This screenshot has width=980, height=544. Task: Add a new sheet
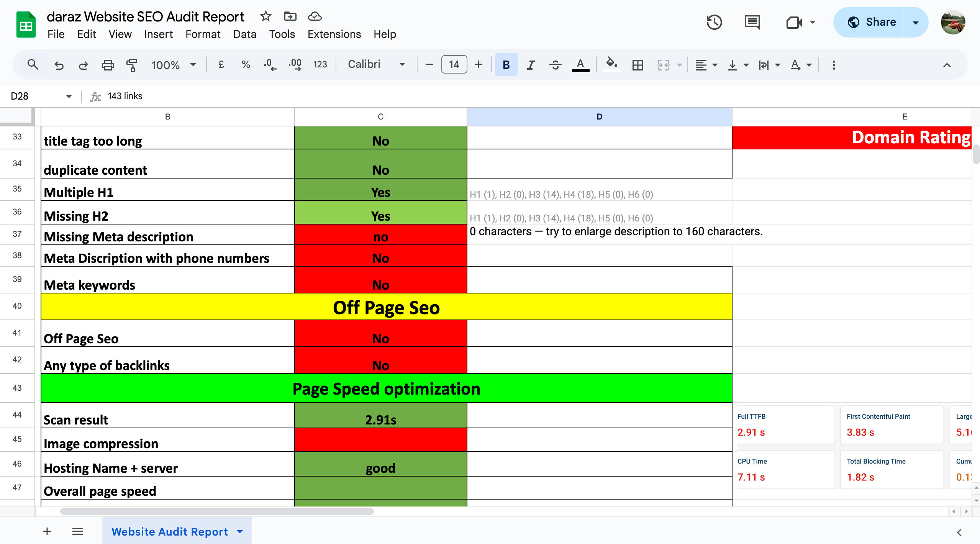pyautogui.click(x=47, y=531)
